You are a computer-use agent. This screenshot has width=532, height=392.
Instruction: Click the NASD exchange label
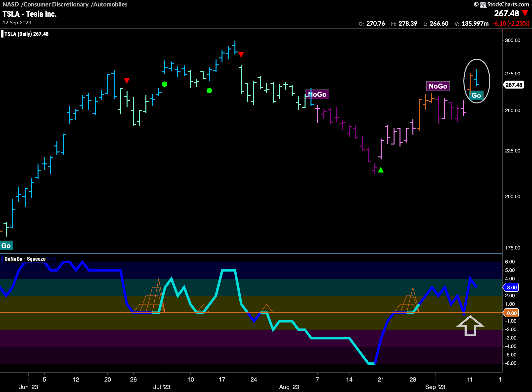click(x=10, y=4)
